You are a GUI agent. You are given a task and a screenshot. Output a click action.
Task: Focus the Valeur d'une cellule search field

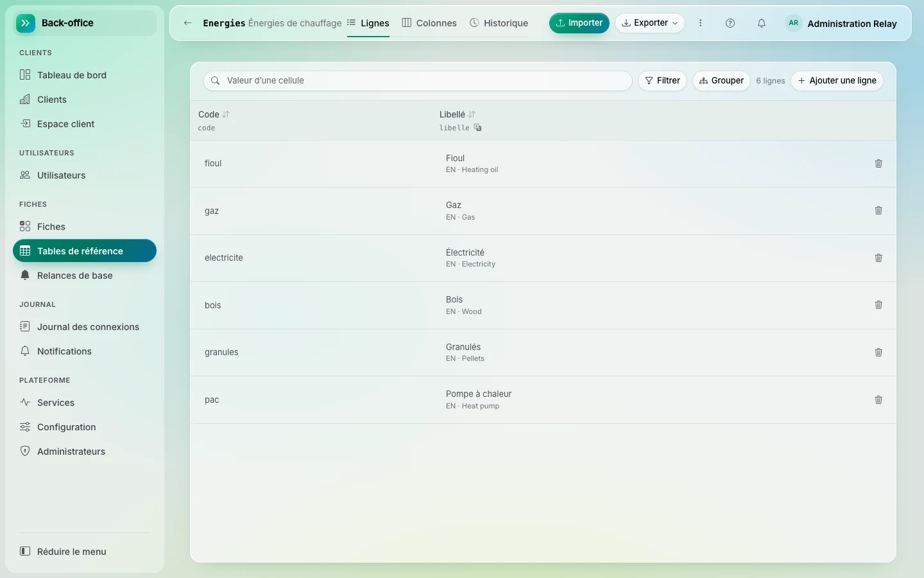point(418,81)
